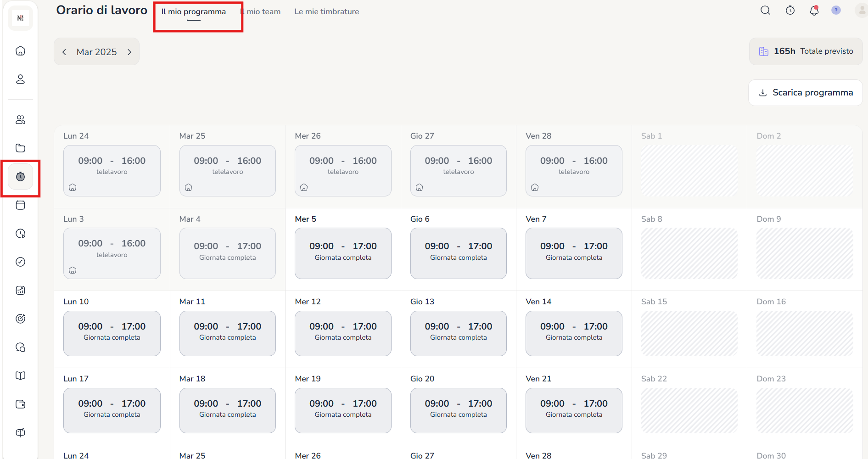
Task: Open the folder documents sidebar icon
Action: (20, 148)
